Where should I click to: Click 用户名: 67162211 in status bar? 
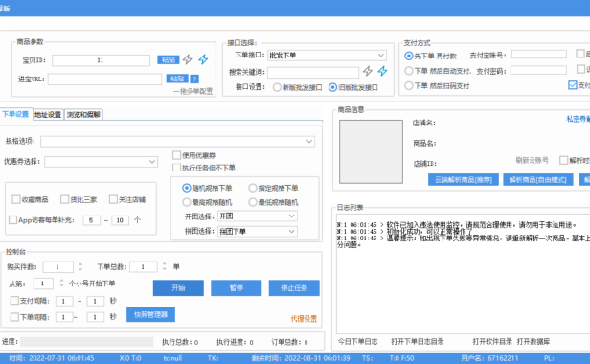(x=489, y=358)
